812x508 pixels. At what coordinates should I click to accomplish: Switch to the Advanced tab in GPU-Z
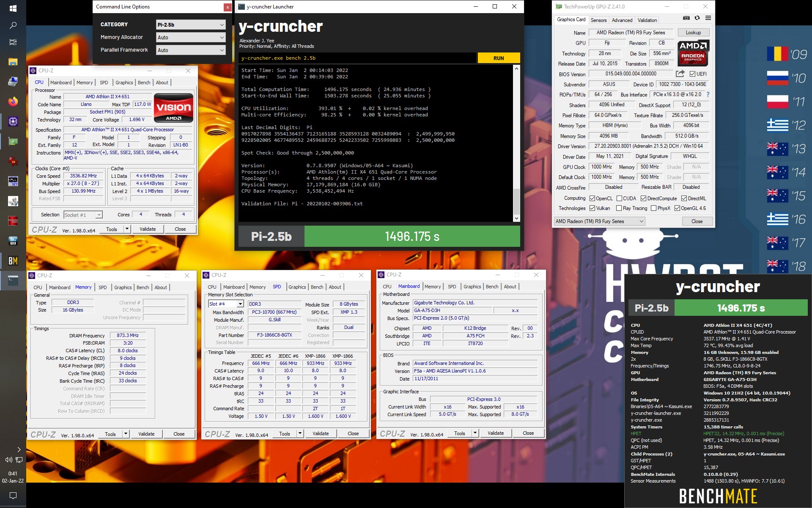pos(622,20)
